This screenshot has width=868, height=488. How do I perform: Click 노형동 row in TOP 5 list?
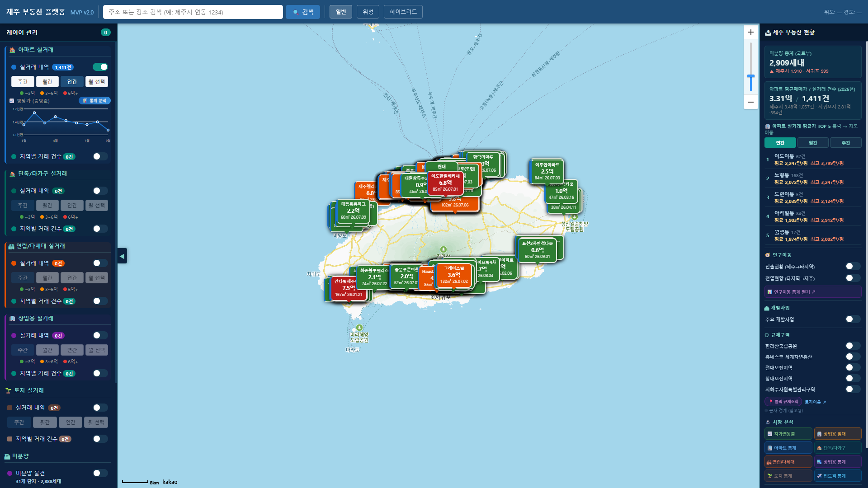pyautogui.click(x=813, y=179)
